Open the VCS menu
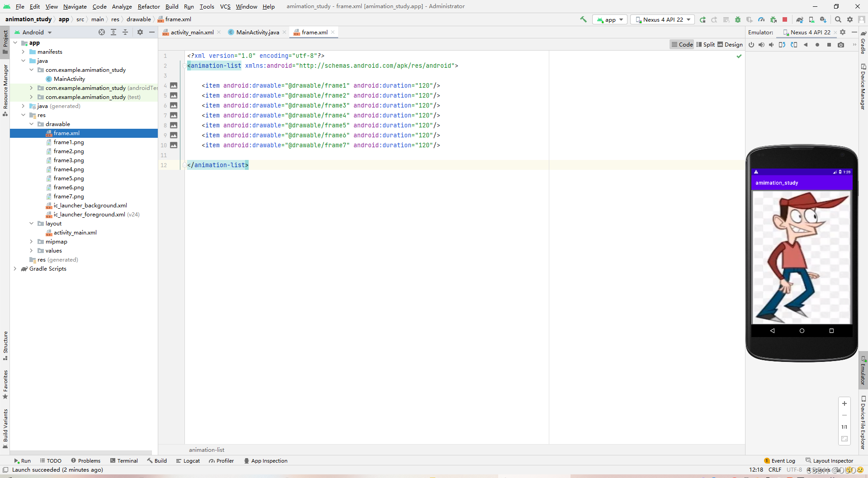The height and width of the screenshot is (478, 868). click(x=225, y=6)
